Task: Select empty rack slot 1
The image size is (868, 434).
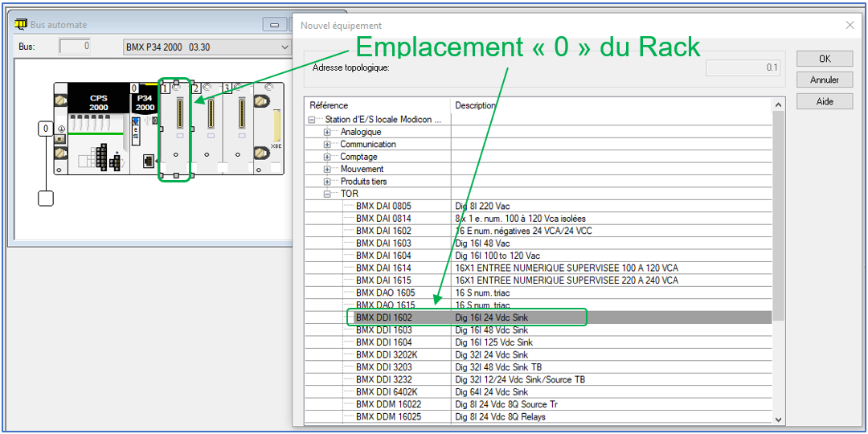Action: coord(175,129)
